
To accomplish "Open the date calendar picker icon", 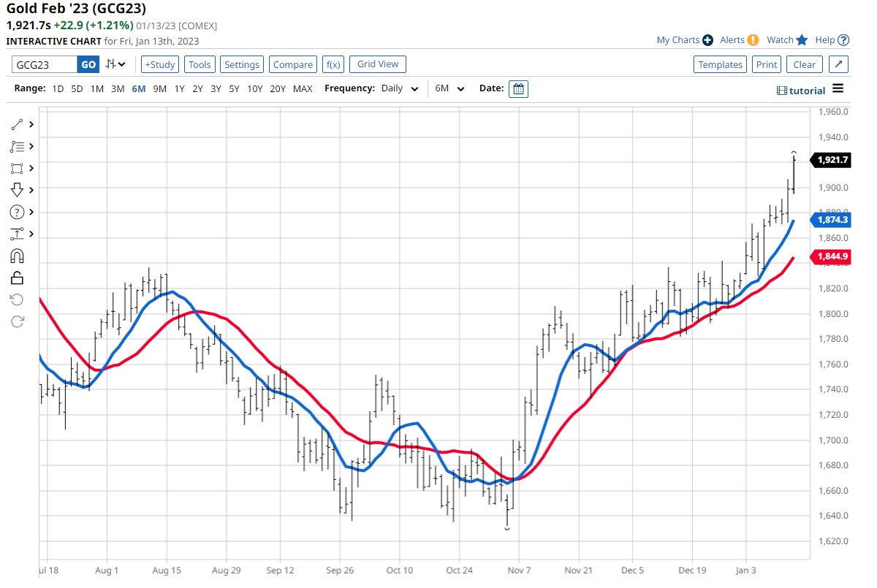I will (518, 89).
